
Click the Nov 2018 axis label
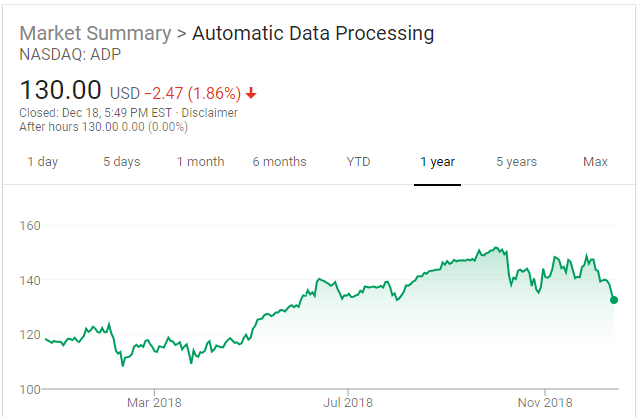546,403
